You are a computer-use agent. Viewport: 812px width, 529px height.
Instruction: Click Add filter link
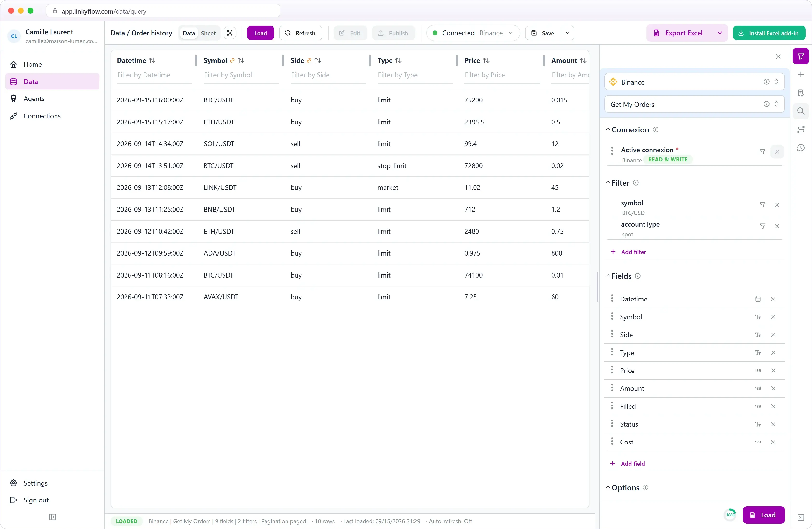pos(628,252)
